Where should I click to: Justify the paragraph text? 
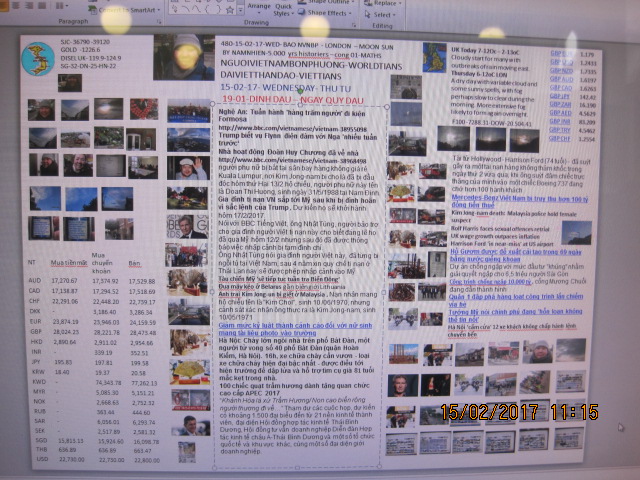(42, 6)
